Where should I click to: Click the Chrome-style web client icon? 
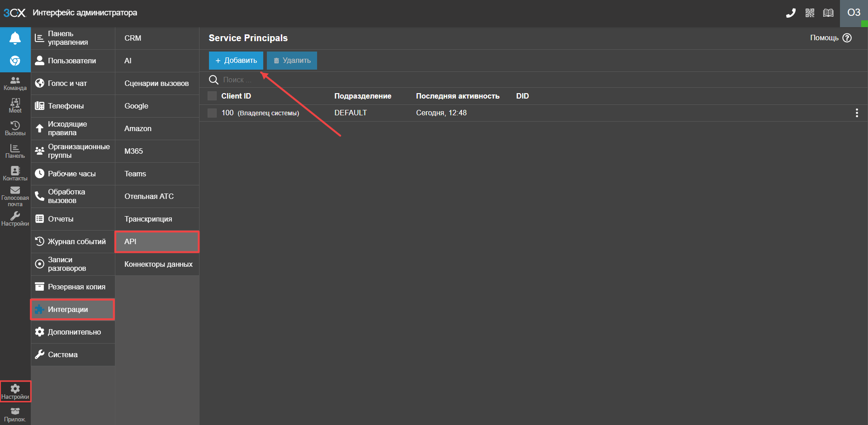15,61
